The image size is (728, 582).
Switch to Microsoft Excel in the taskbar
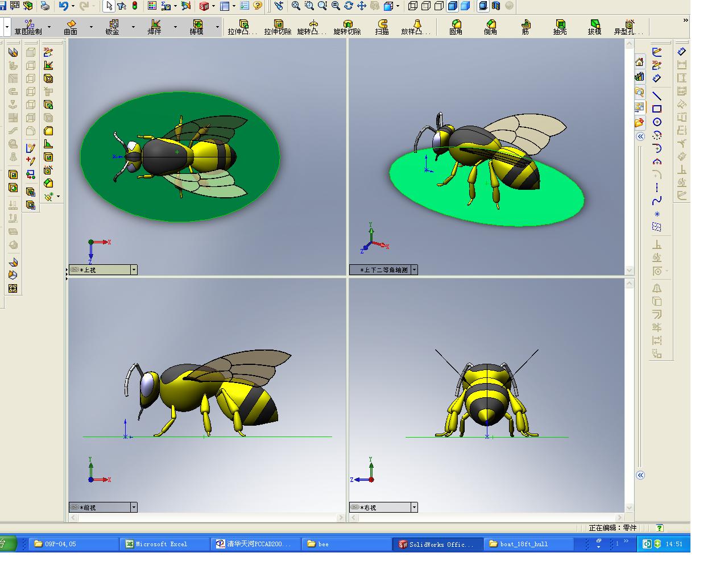[x=164, y=544]
